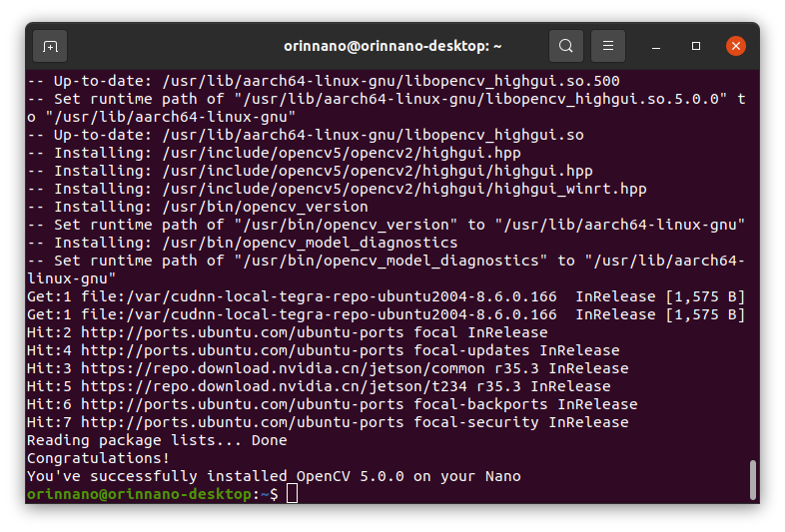The height and width of the screenshot is (532, 785).
Task: Close the terminal window
Action: coord(736,46)
